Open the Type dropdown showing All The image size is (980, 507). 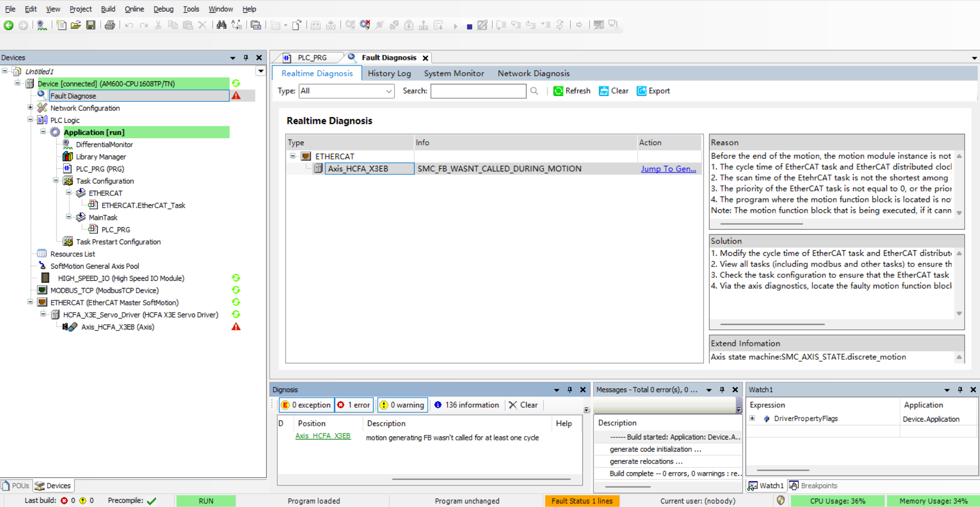(x=346, y=91)
